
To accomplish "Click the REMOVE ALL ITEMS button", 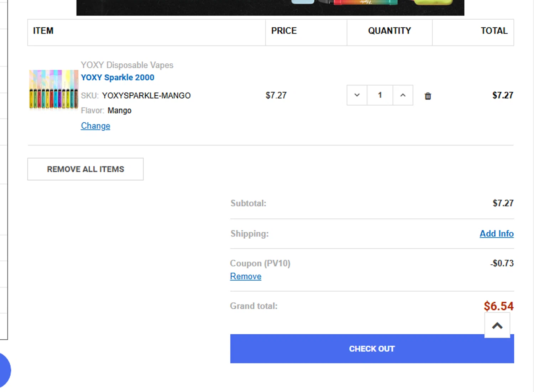I will 85,169.
